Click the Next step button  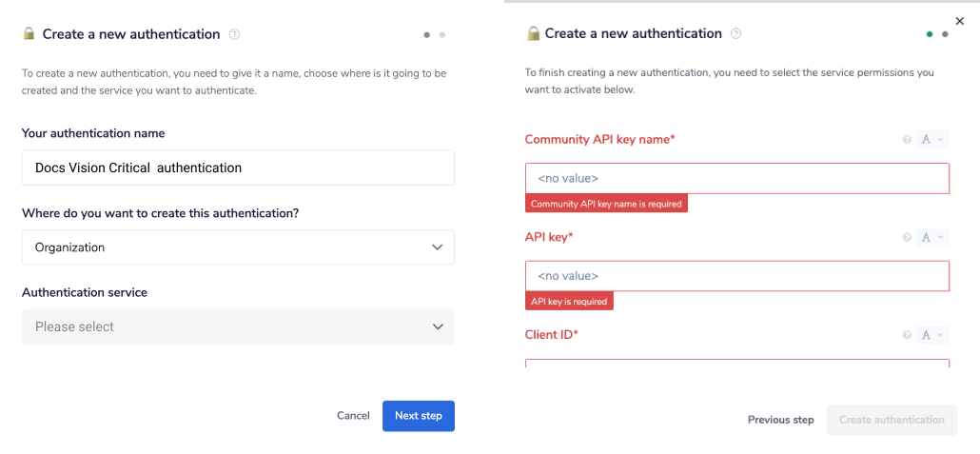point(419,416)
